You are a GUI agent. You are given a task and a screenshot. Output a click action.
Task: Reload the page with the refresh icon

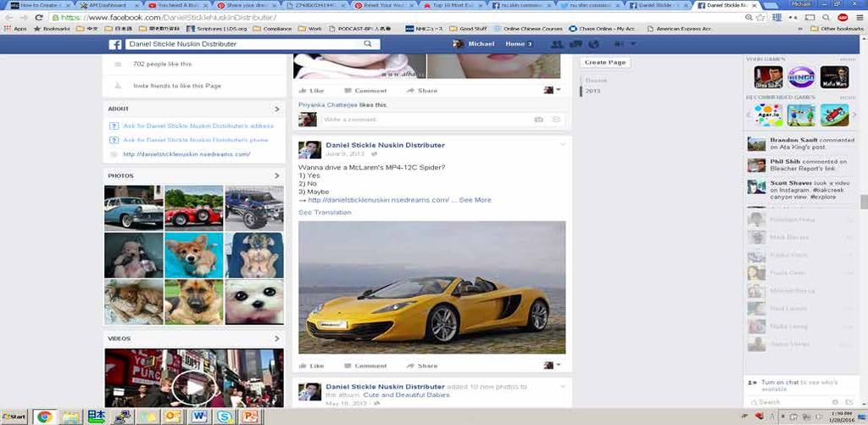pyautogui.click(x=39, y=18)
